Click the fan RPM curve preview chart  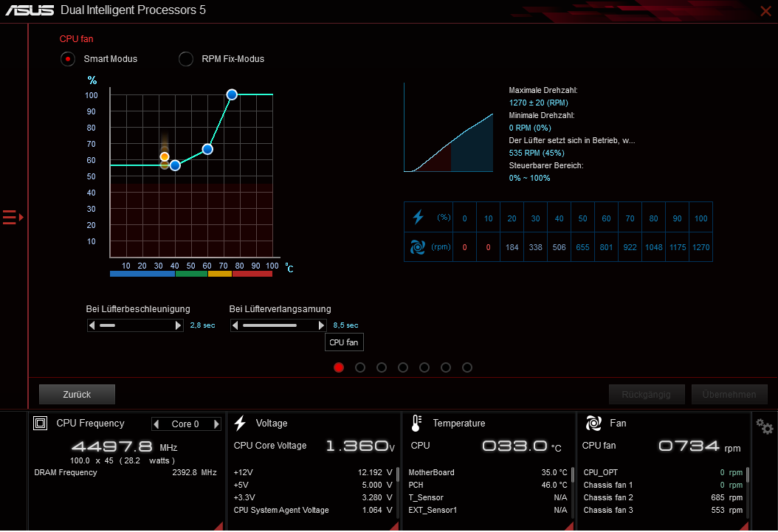449,128
